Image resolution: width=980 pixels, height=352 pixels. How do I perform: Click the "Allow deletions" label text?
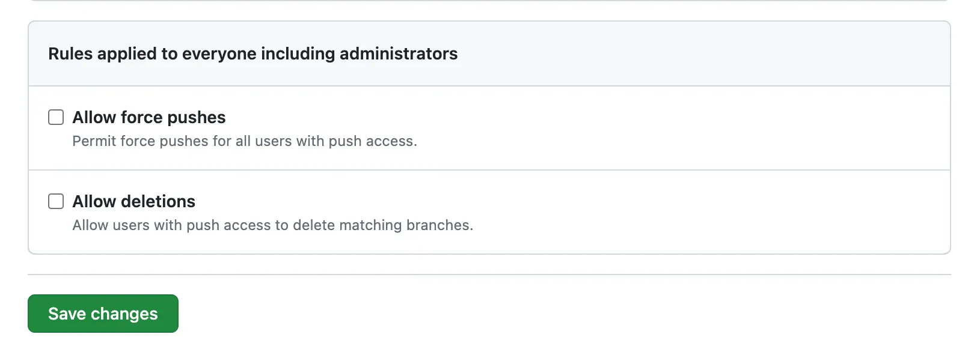click(x=133, y=201)
